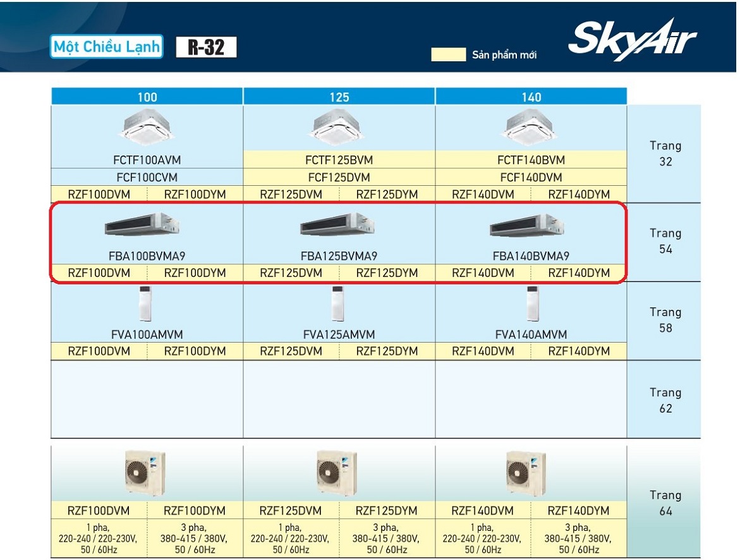Select model FCF100CVM
This screenshot has height=560, width=740.
tap(147, 178)
